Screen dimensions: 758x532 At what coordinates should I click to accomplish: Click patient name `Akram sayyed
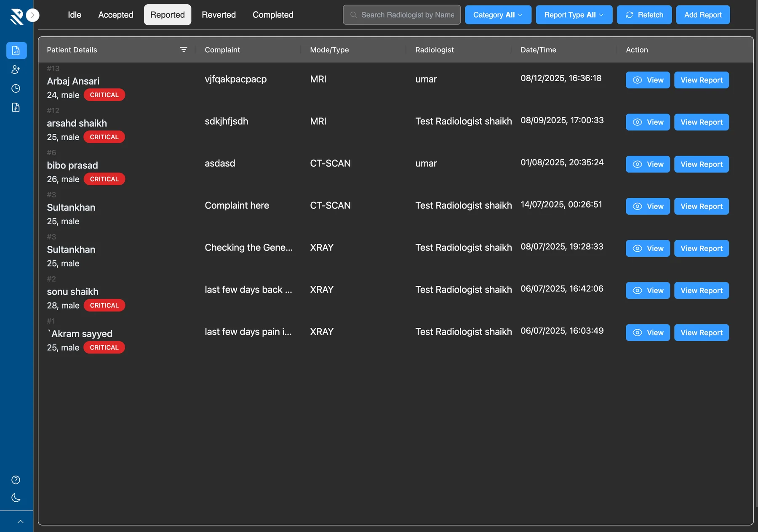[x=80, y=334]
